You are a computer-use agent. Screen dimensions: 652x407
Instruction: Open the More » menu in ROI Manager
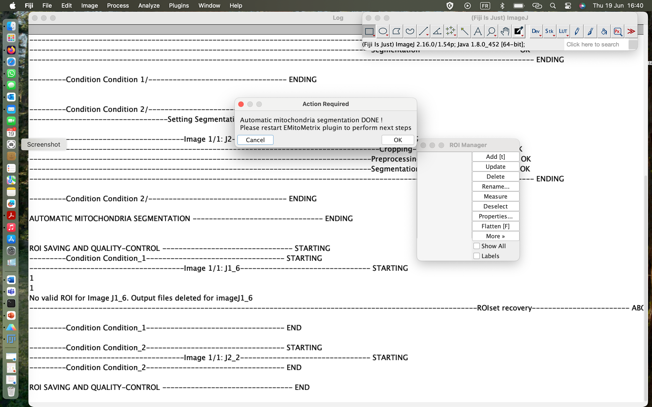point(495,236)
